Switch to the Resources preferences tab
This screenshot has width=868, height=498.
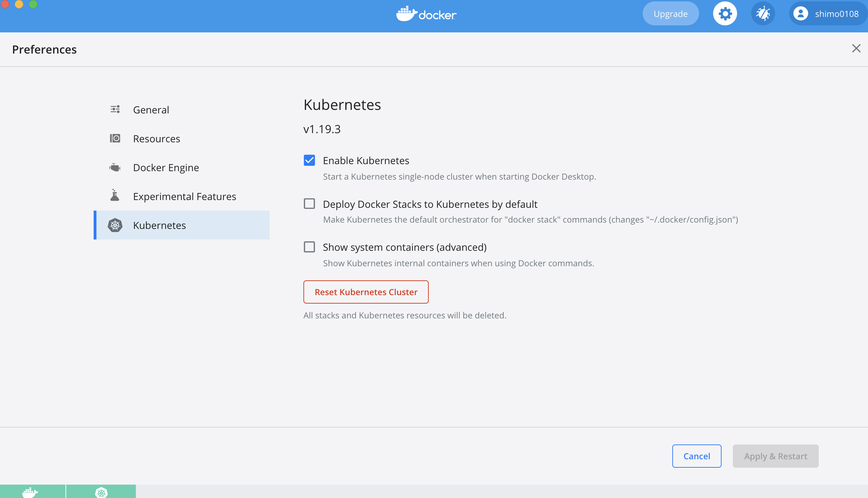(157, 139)
